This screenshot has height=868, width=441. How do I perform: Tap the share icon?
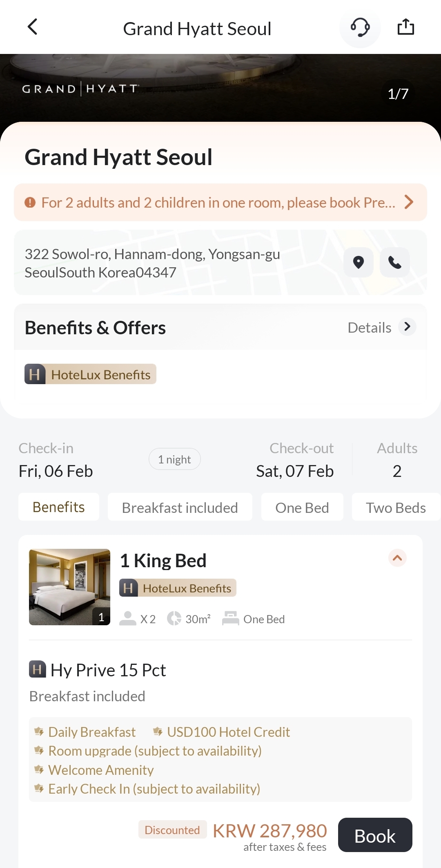click(405, 27)
